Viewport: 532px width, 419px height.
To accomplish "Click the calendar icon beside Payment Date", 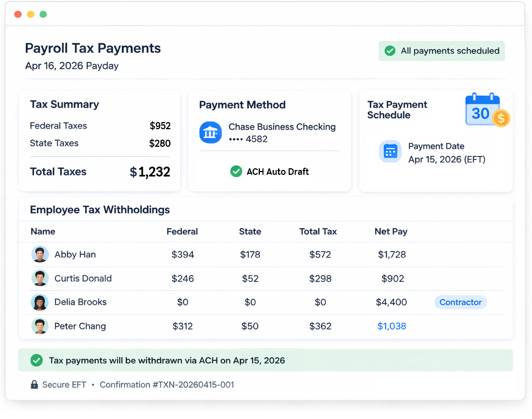I will [390, 152].
